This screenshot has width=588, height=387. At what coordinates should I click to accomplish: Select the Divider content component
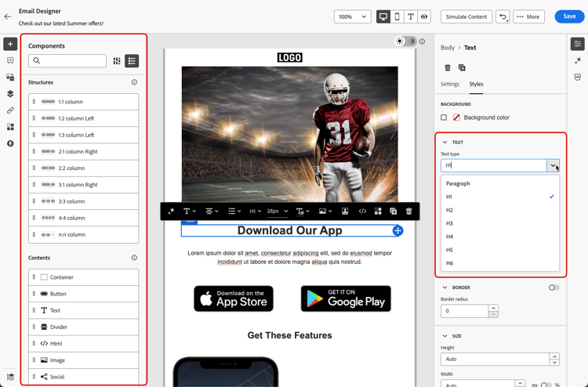click(x=83, y=327)
